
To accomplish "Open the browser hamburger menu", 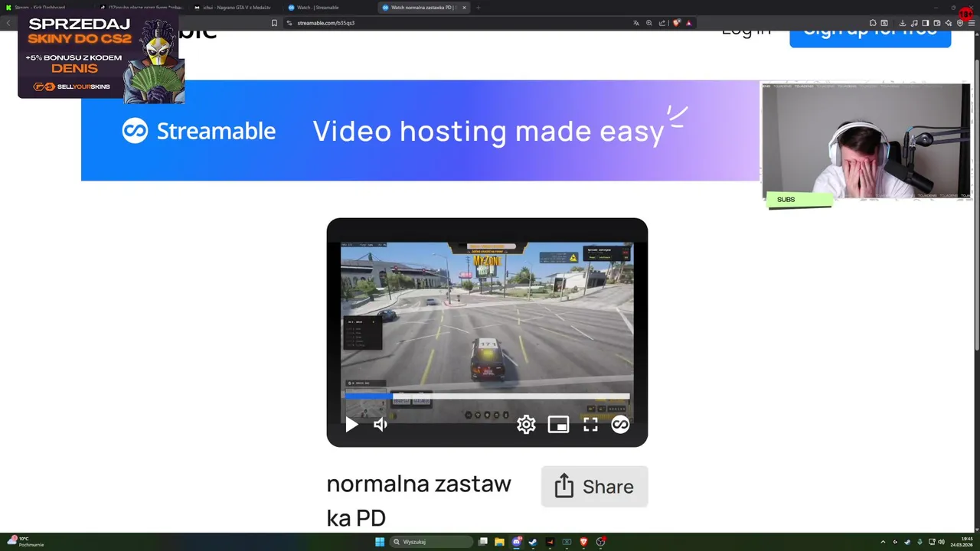I will [972, 23].
